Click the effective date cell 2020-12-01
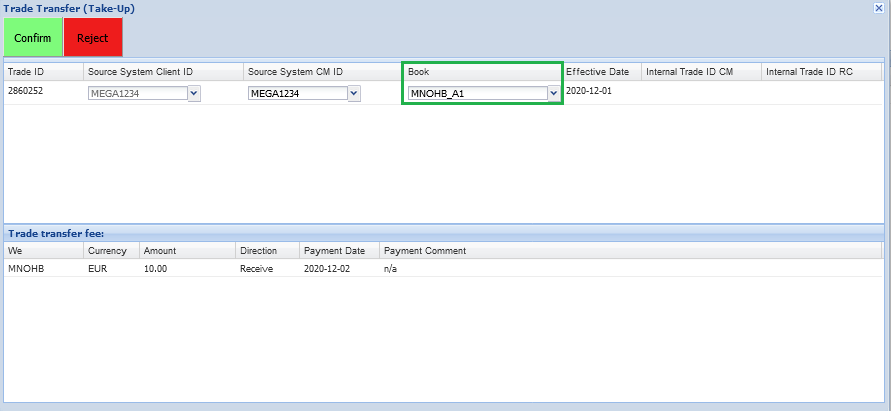Screen dimensions: 891x411 [x=588, y=91]
